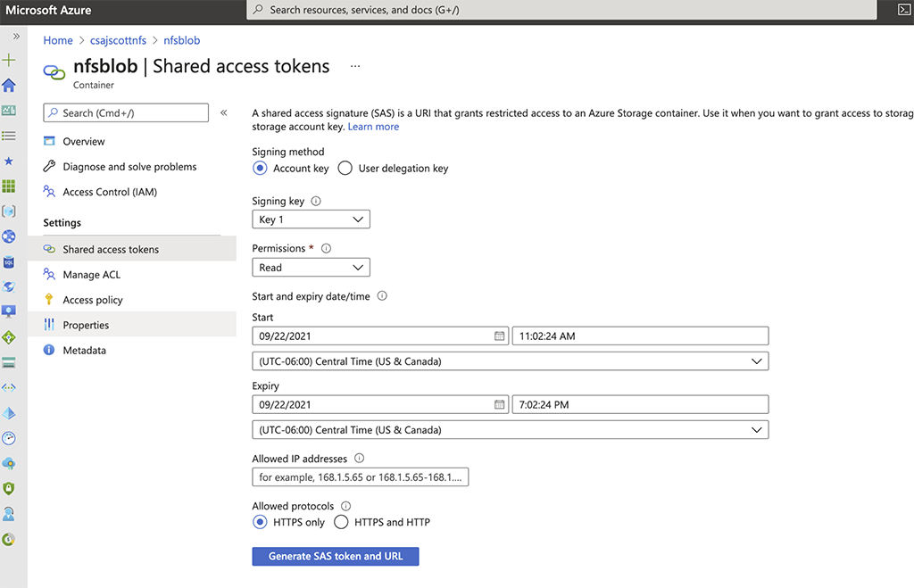Focus the container menu Search (Cmd+/) field

pos(126,112)
